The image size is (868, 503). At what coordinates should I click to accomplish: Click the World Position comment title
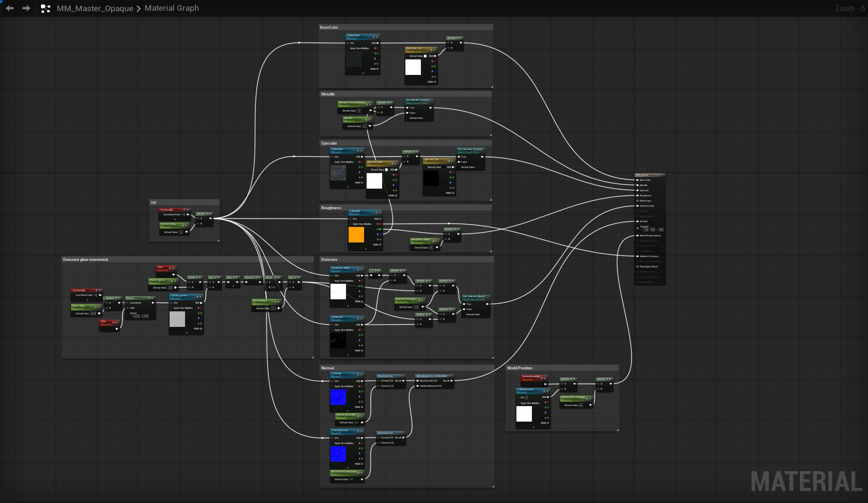(519, 368)
